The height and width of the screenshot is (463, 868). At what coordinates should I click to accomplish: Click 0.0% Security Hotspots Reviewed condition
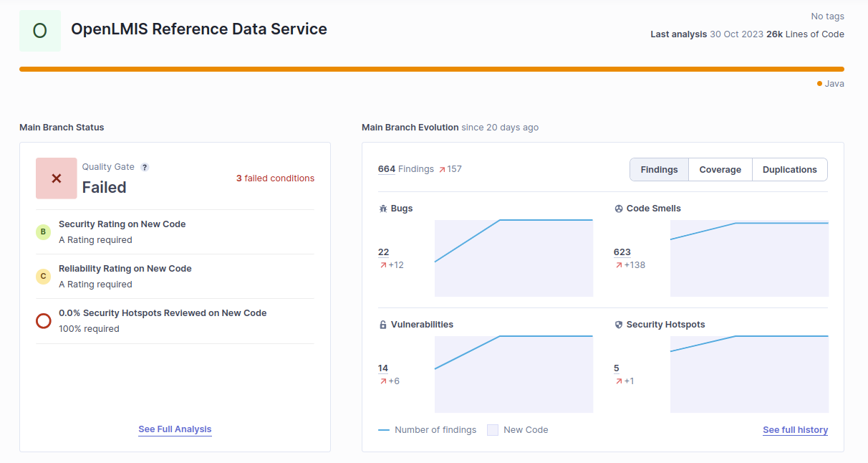tap(163, 313)
